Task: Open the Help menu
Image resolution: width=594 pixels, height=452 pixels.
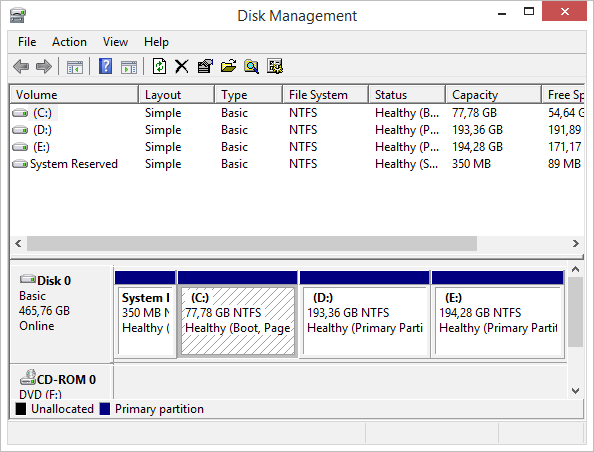Action: (156, 42)
